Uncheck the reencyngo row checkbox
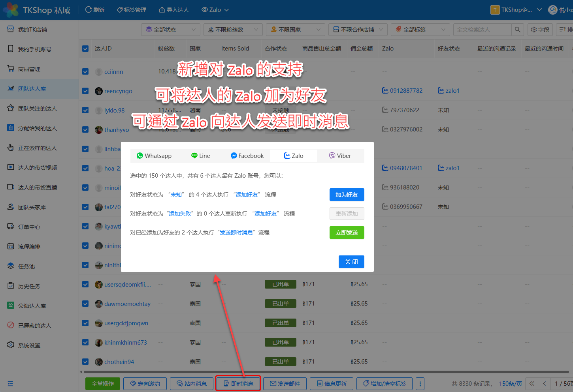573x392 pixels. coord(85,91)
